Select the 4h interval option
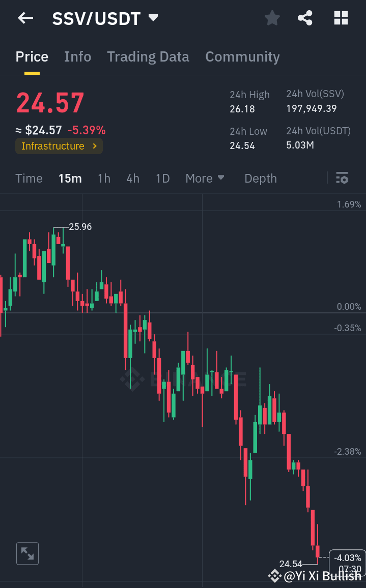The width and height of the screenshot is (366, 588). point(132,178)
